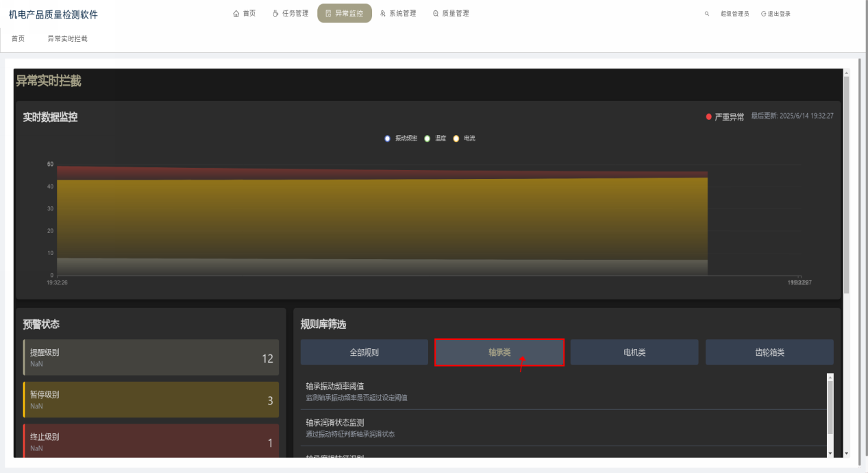Toggle the 振动频率 legend marker
868x473 pixels.
pos(388,138)
